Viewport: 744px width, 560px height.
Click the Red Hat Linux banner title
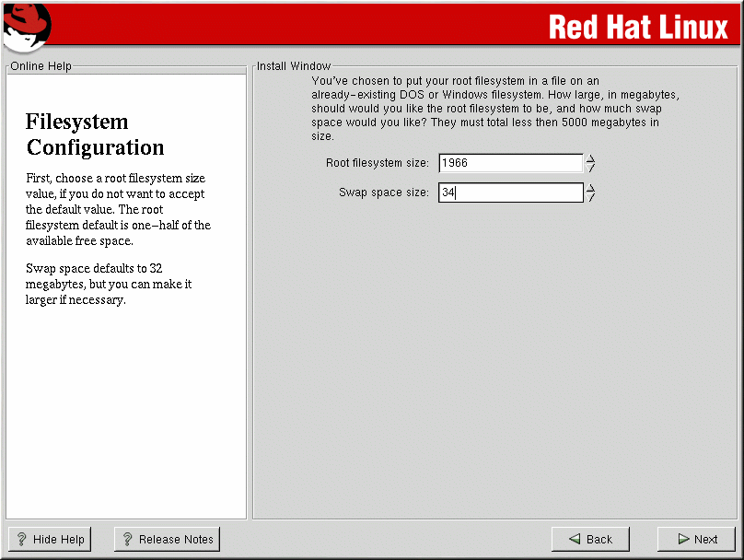coord(638,28)
